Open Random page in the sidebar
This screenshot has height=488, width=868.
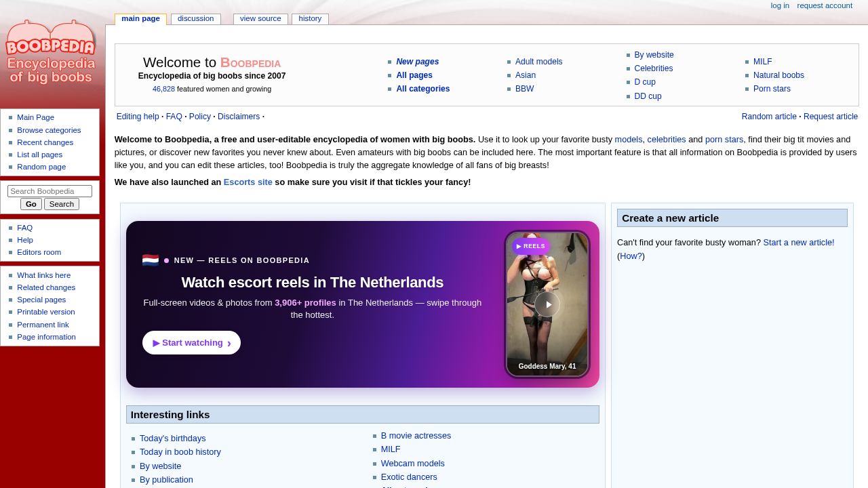tap(41, 167)
